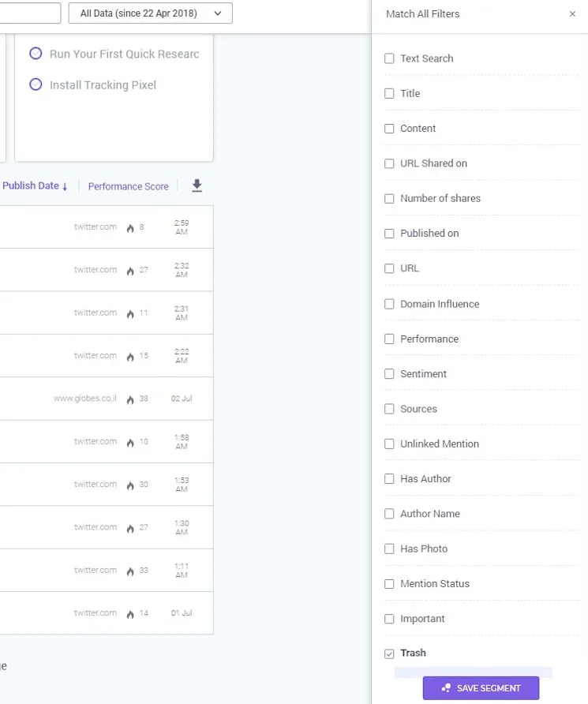The height and width of the screenshot is (704, 588).
Task: Open the All Data date range dropdown
Action: 150,13
